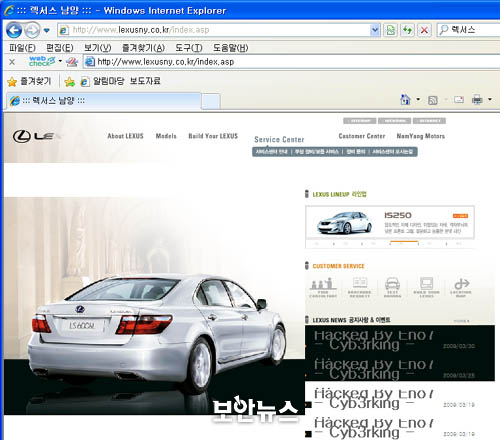Open the Favorites star button
The image size is (500, 440).
tap(29, 81)
